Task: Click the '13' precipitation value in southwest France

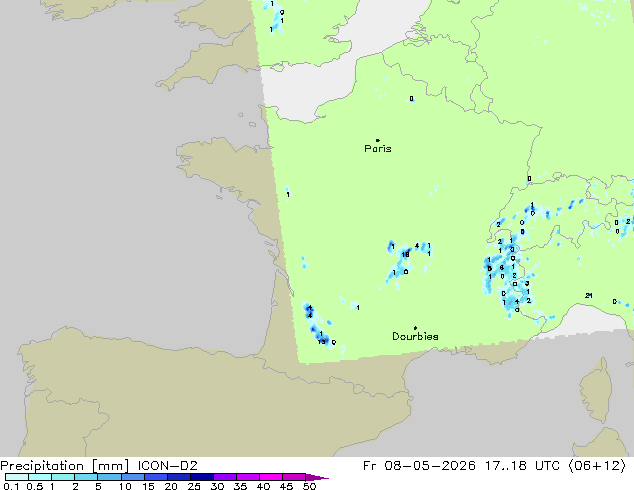Action: 321,342
